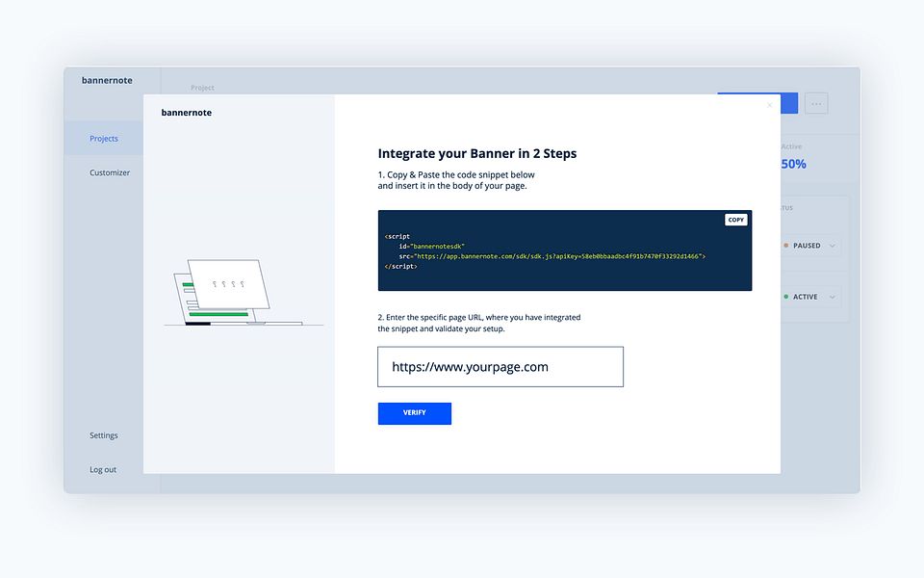
Task: Click the Project label in the background header
Action: (x=202, y=88)
